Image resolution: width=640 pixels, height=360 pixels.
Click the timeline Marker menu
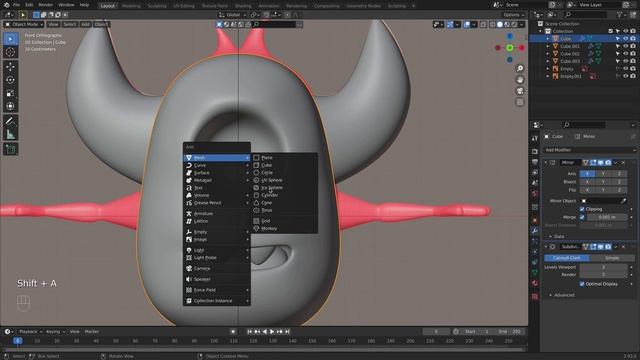tap(92, 332)
